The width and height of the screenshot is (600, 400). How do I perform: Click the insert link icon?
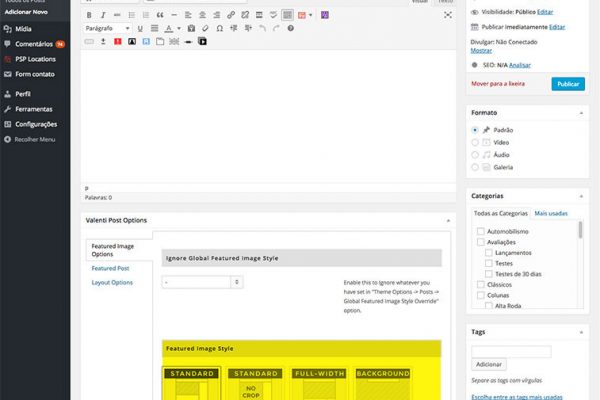[x=231, y=16]
